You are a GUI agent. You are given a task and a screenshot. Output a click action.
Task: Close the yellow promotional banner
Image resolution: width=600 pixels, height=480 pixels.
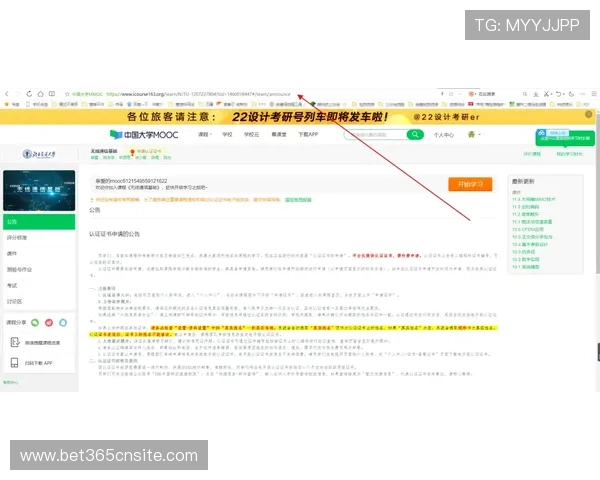[589, 114]
